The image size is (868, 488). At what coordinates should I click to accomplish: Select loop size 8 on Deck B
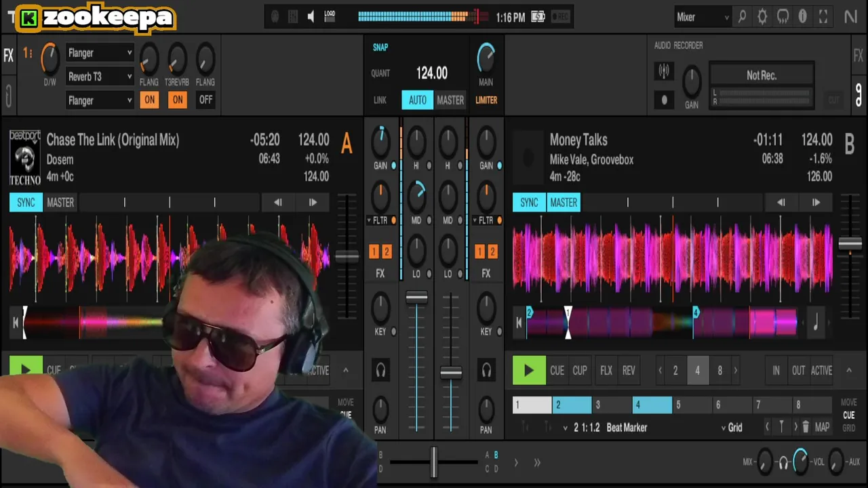[719, 371]
